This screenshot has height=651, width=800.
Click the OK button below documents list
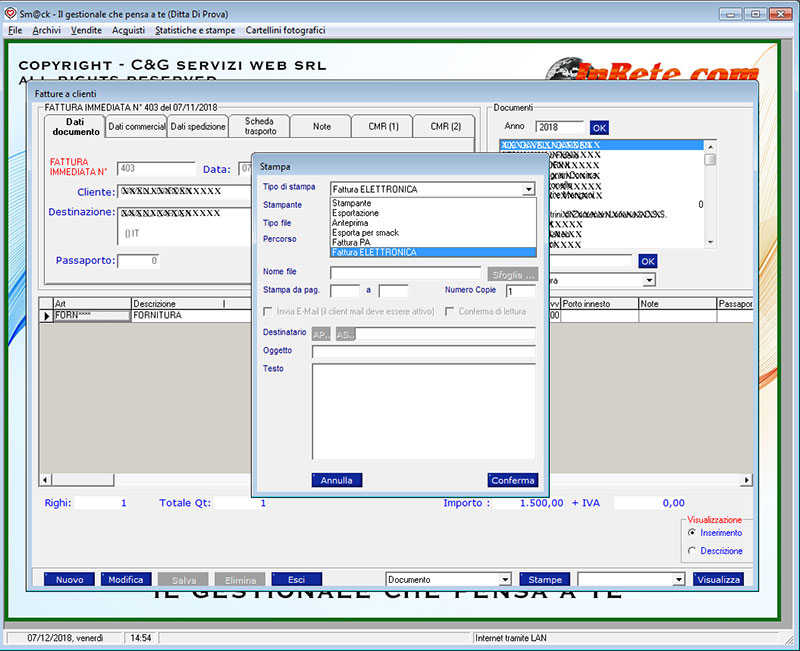[647, 261]
